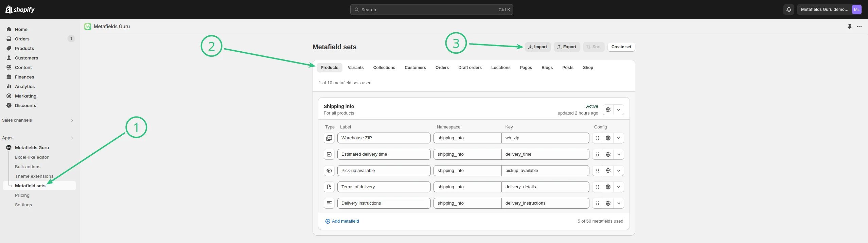Expand the Warehouse ZIP row chevron

coord(619,138)
